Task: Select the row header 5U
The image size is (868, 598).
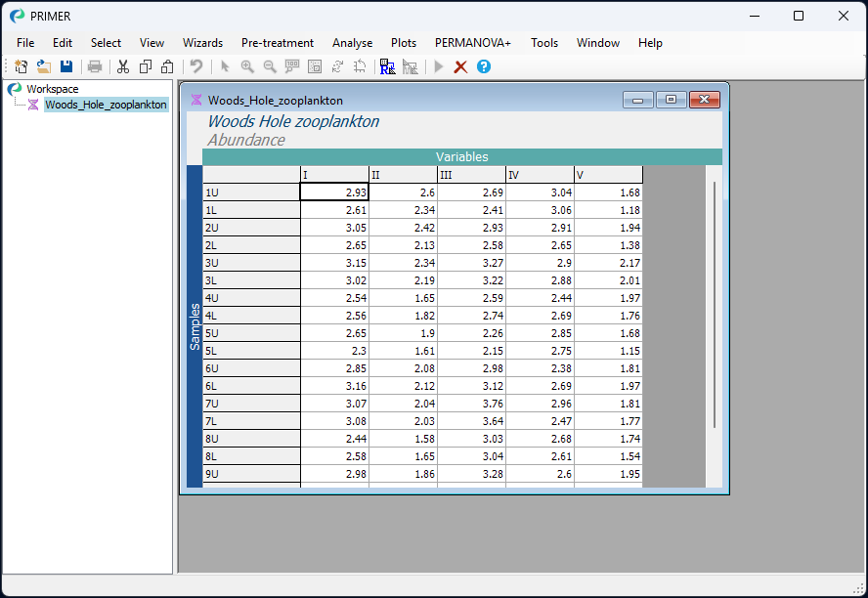Action: click(250, 333)
